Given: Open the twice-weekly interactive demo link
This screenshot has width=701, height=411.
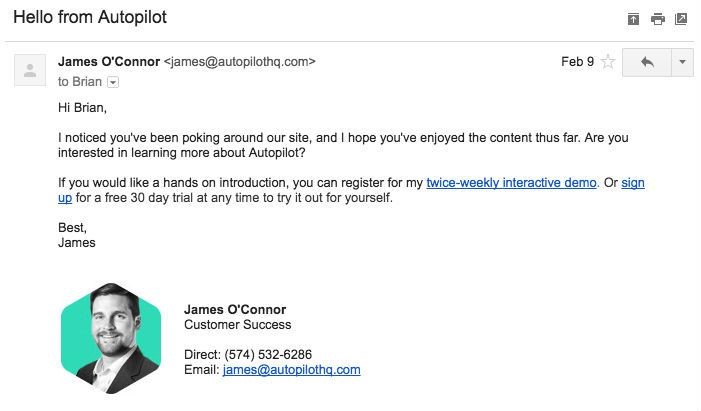Looking at the screenshot, I should 511,182.
